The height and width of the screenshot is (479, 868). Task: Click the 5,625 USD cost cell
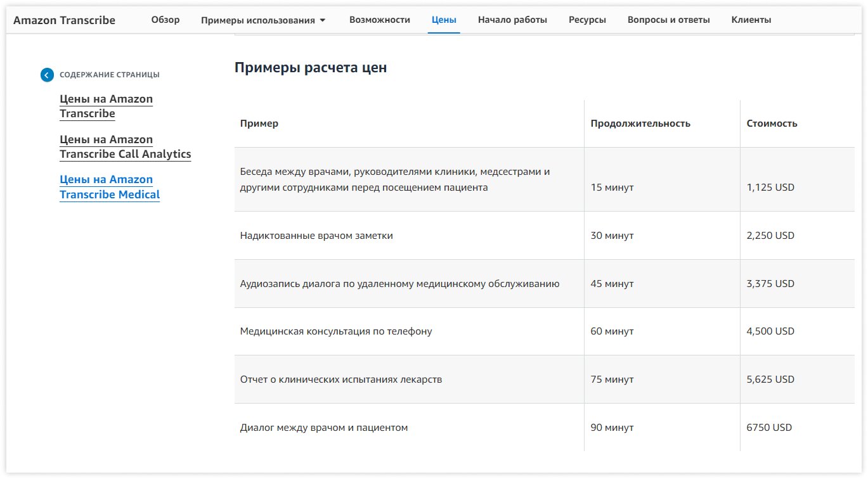[x=770, y=380]
